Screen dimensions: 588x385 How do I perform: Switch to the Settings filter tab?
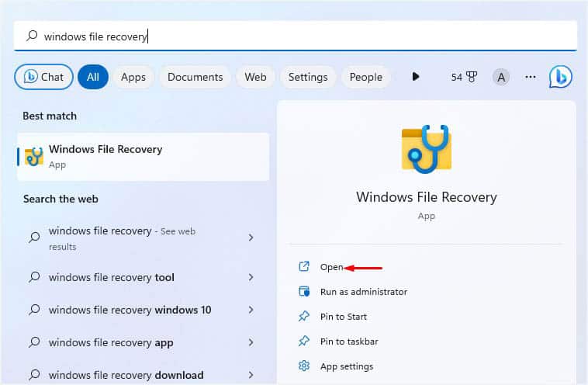(x=308, y=77)
